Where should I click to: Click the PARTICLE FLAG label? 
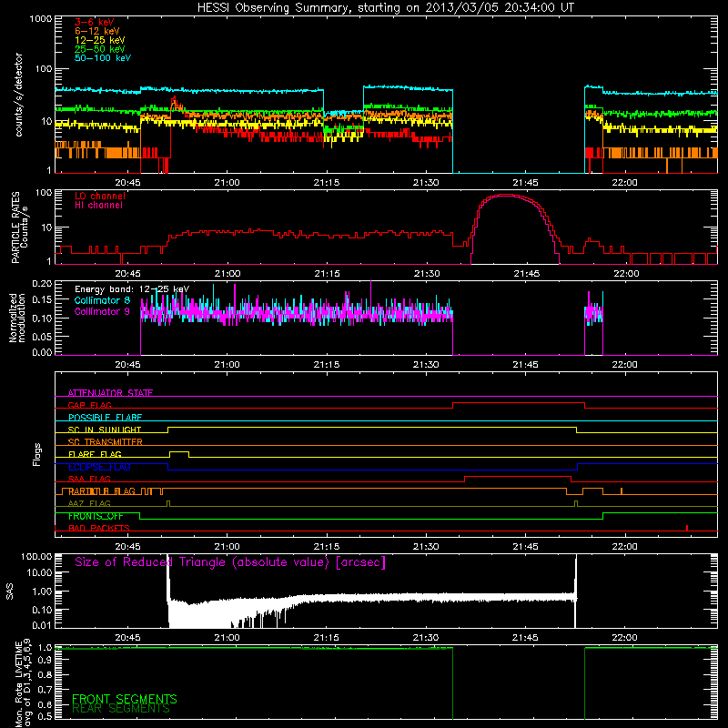click(102, 491)
